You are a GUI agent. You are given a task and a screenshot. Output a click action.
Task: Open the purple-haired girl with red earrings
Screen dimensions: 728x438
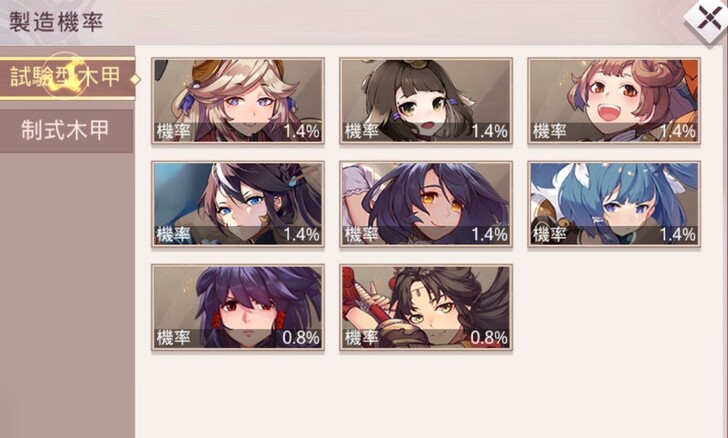(x=238, y=307)
